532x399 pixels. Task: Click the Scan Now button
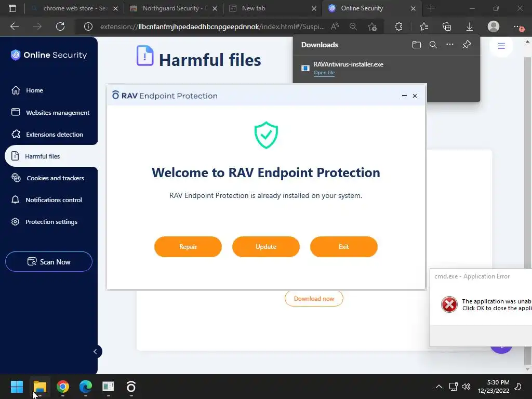coord(49,262)
